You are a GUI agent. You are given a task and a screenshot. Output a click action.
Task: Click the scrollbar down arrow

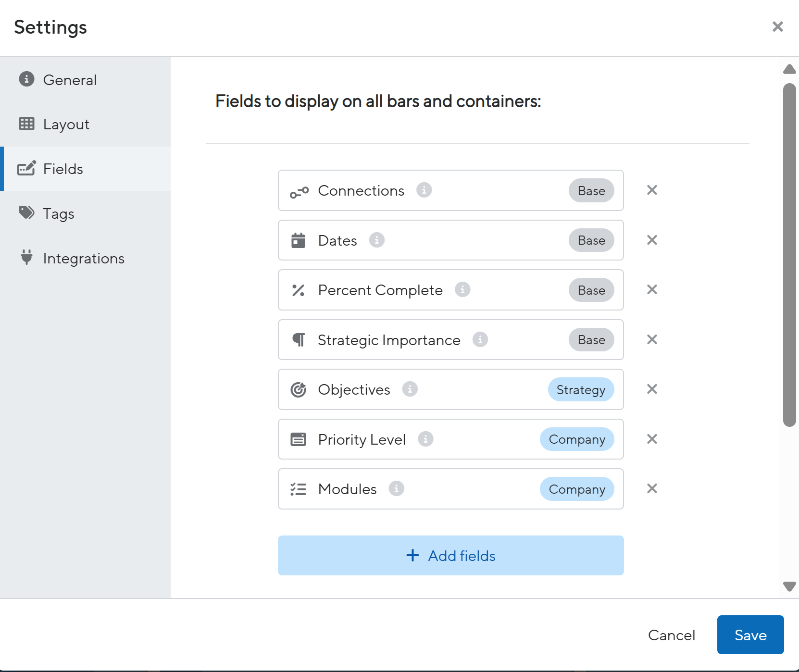click(788, 586)
